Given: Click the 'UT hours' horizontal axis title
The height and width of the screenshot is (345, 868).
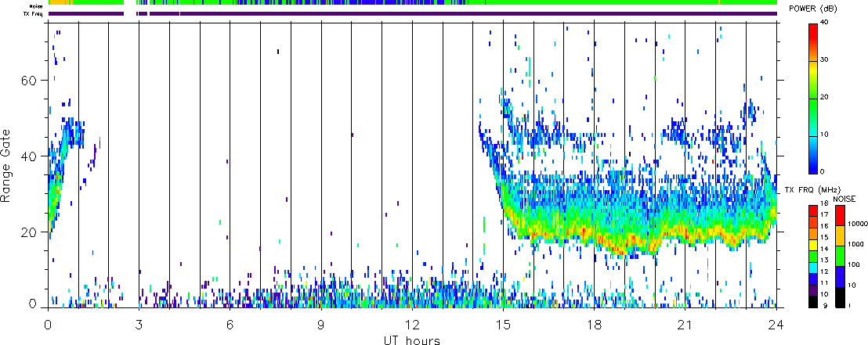Looking at the screenshot, I should click(412, 340).
